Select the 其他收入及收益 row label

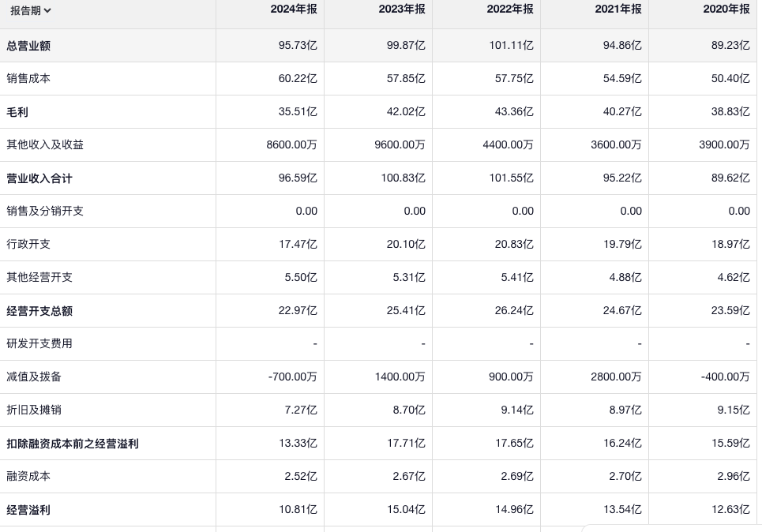[x=45, y=145]
